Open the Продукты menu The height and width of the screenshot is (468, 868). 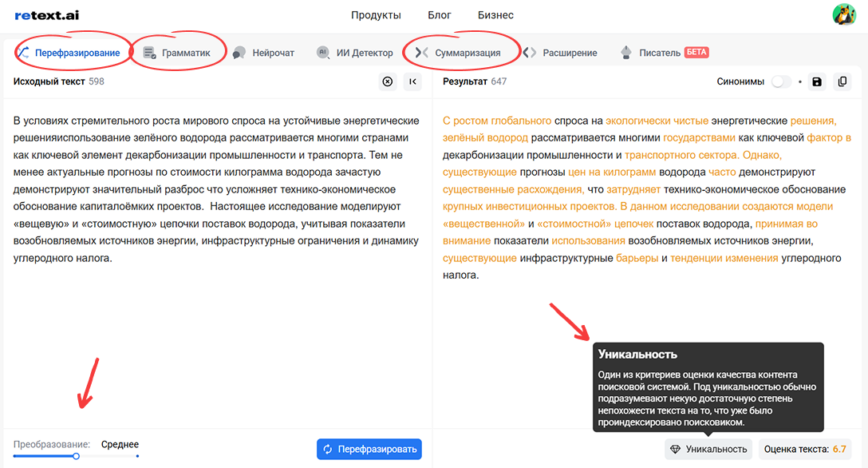(376, 15)
